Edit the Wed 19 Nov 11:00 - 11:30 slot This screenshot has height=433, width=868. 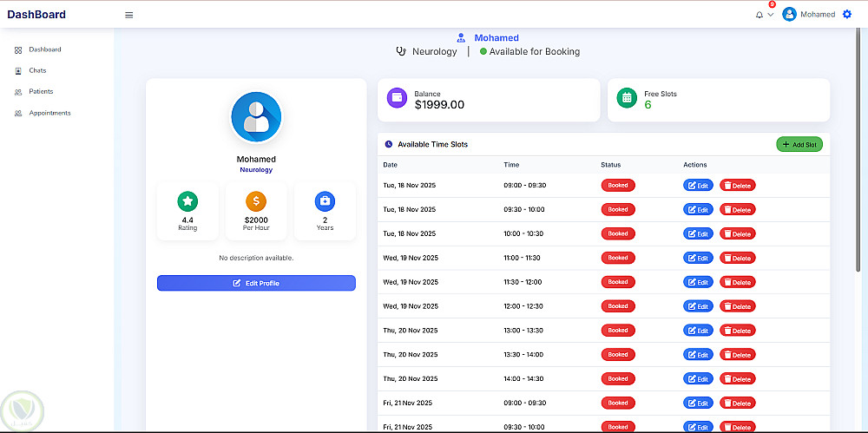[698, 258]
